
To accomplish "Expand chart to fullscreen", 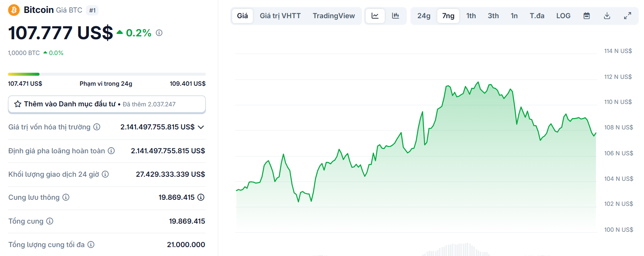I will [x=627, y=16].
